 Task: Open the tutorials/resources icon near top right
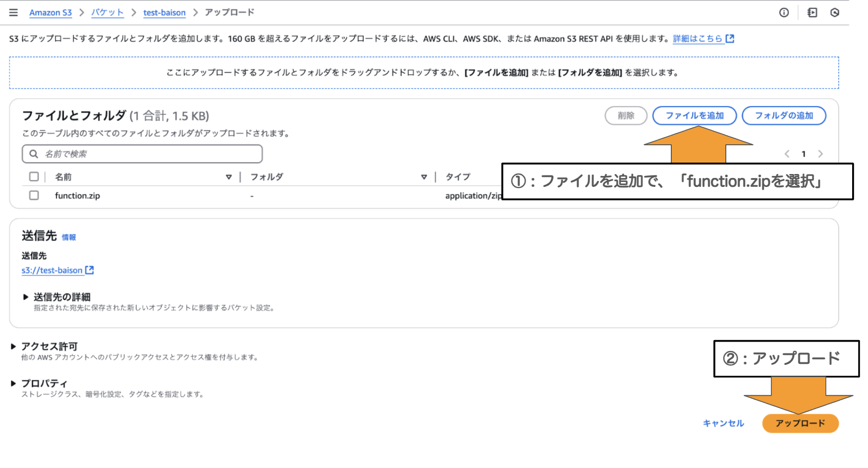coord(813,12)
